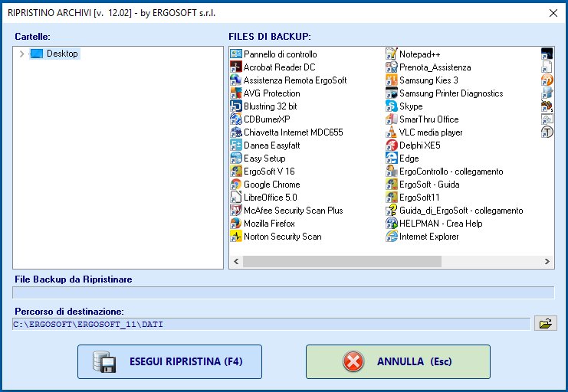
Task: Click scrollbar right arrow in backup files list
Action: click(547, 261)
